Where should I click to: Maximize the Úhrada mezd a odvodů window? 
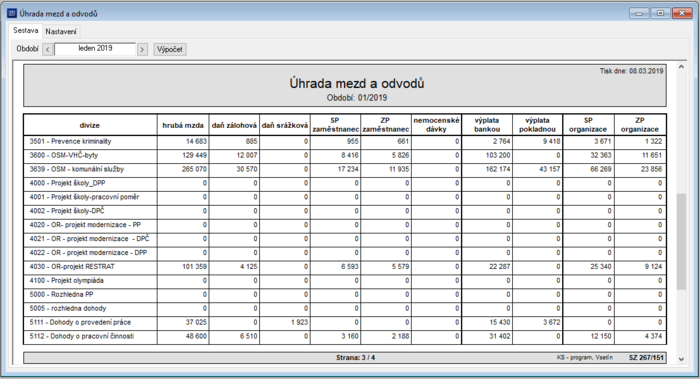point(660,13)
